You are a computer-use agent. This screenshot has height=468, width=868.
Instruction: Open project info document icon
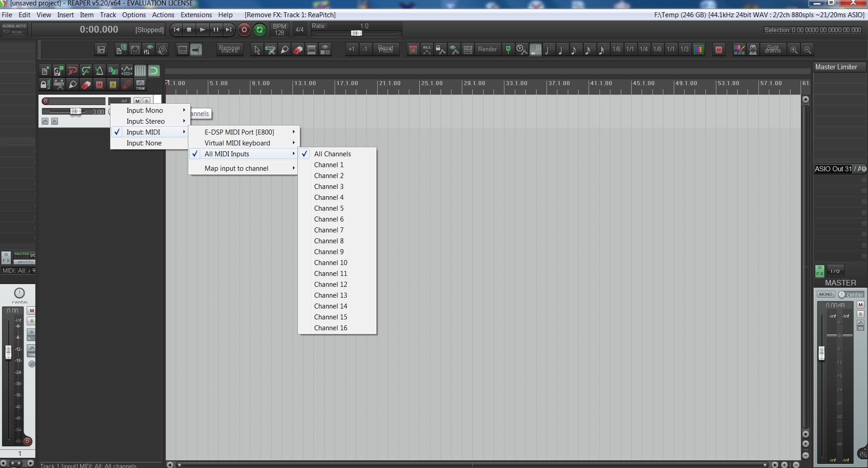click(121, 49)
